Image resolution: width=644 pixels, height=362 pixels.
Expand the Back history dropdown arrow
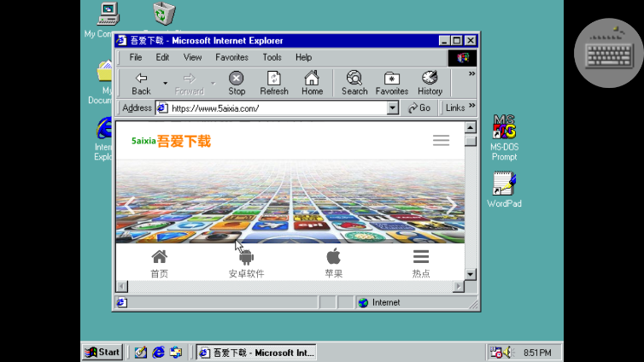coord(165,84)
